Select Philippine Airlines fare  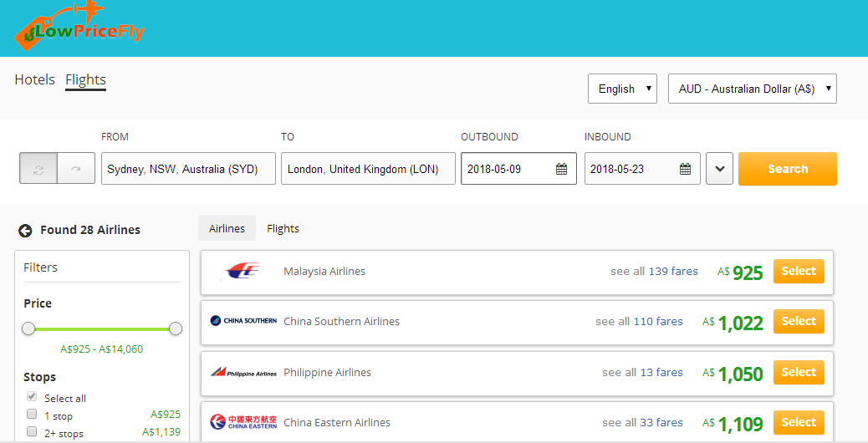click(799, 372)
